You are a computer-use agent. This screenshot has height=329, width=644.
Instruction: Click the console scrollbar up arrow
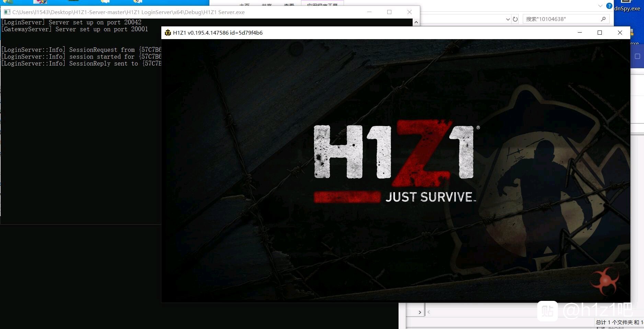coord(416,22)
